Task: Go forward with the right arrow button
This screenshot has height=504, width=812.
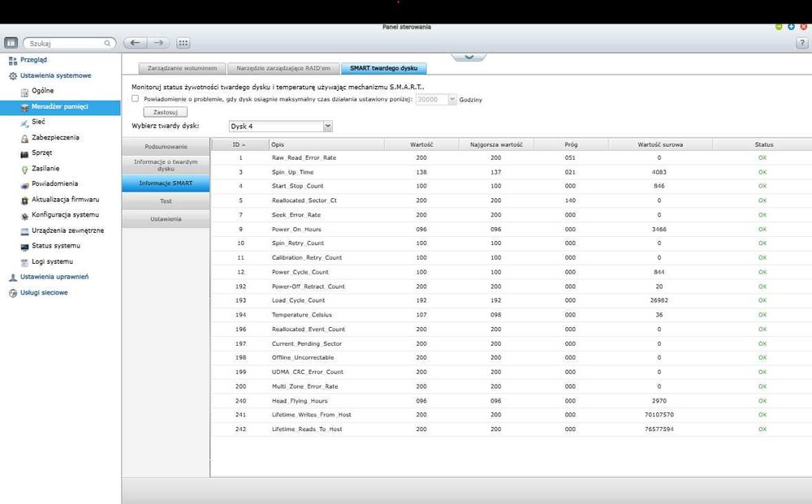Action: click(x=158, y=43)
